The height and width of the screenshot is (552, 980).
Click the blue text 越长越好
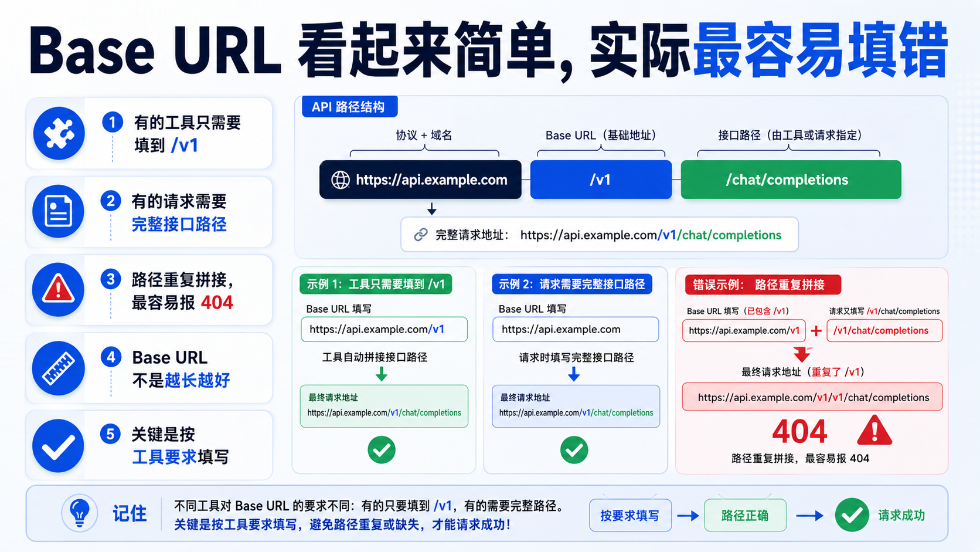coord(198,380)
